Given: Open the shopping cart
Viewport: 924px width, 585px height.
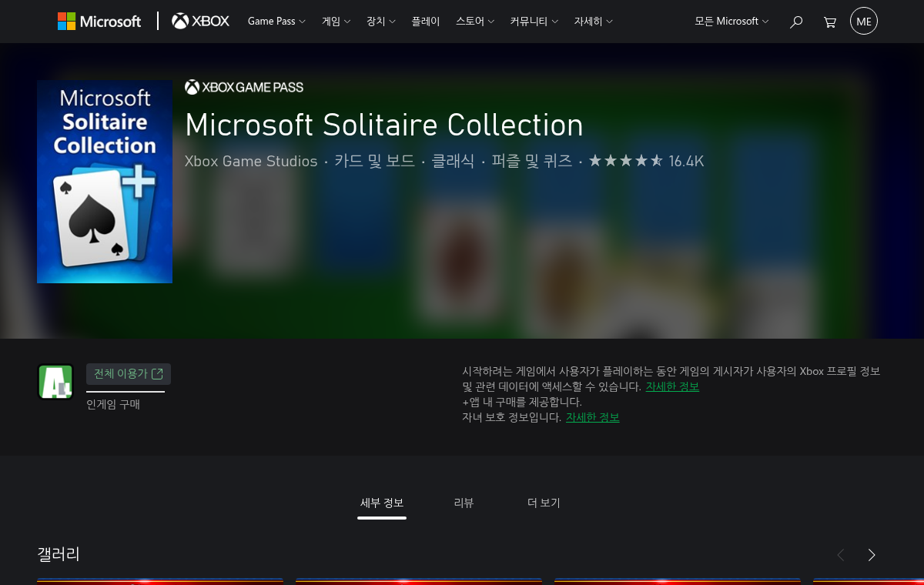Looking at the screenshot, I should [x=829, y=22].
